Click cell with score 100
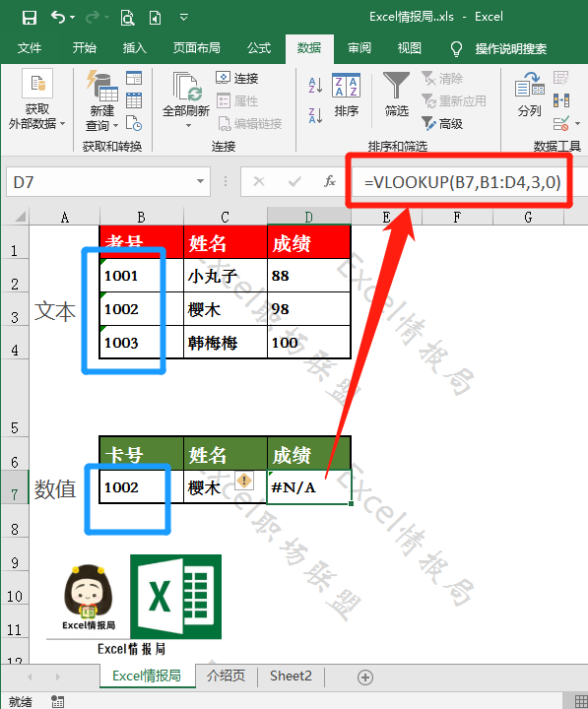The height and width of the screenshot is (709, 588). coord(309,342)
